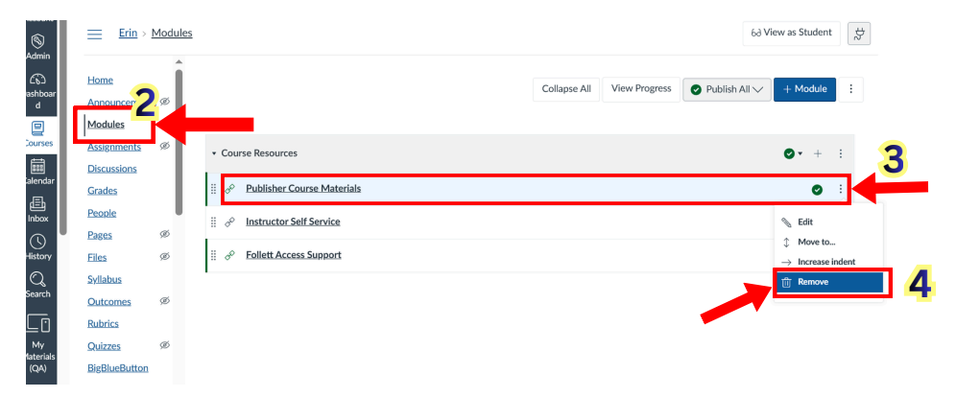Click hidden eye icon next to Outcomes

[164, 301]
